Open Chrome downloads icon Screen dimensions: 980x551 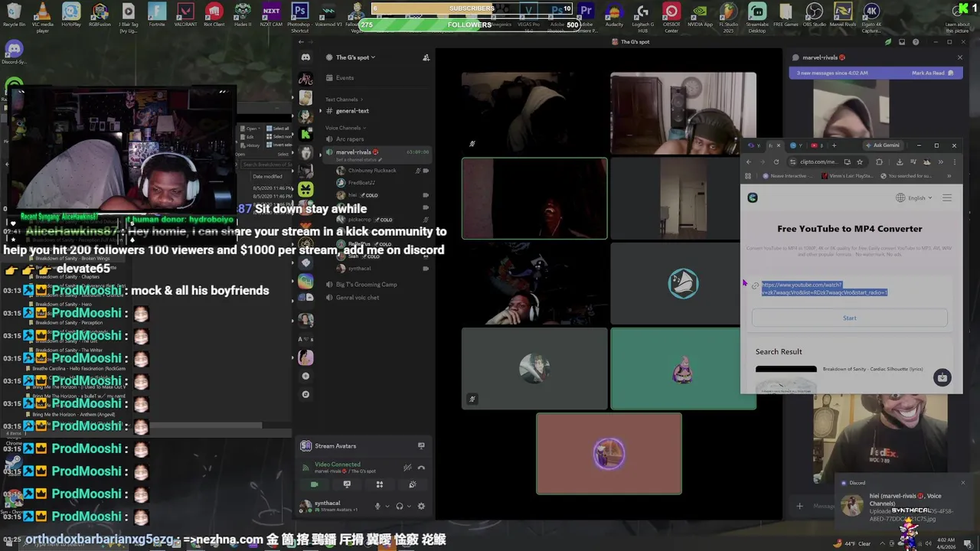point(900,162)
